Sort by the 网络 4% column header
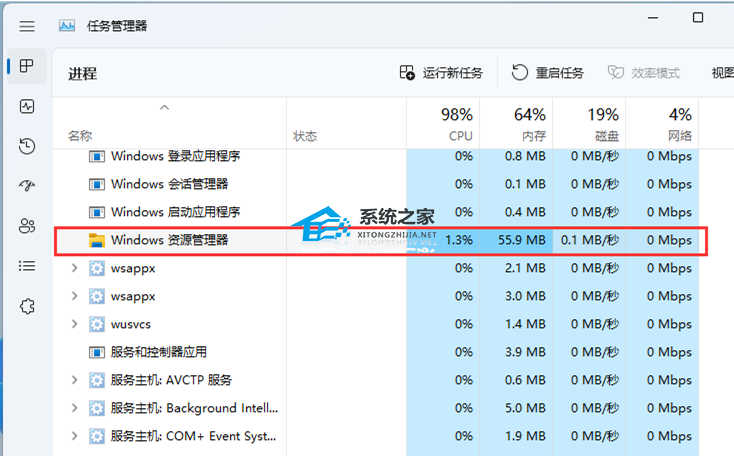 (x=662, y=124)
